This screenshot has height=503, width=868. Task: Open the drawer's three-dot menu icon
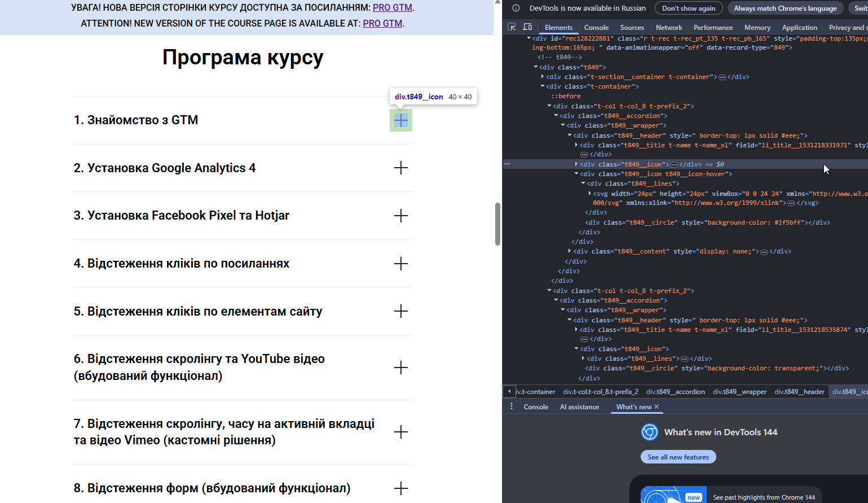click(512, 406)
